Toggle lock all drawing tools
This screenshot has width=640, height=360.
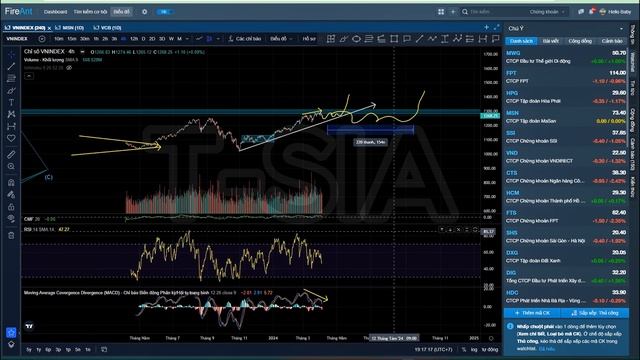11,207
